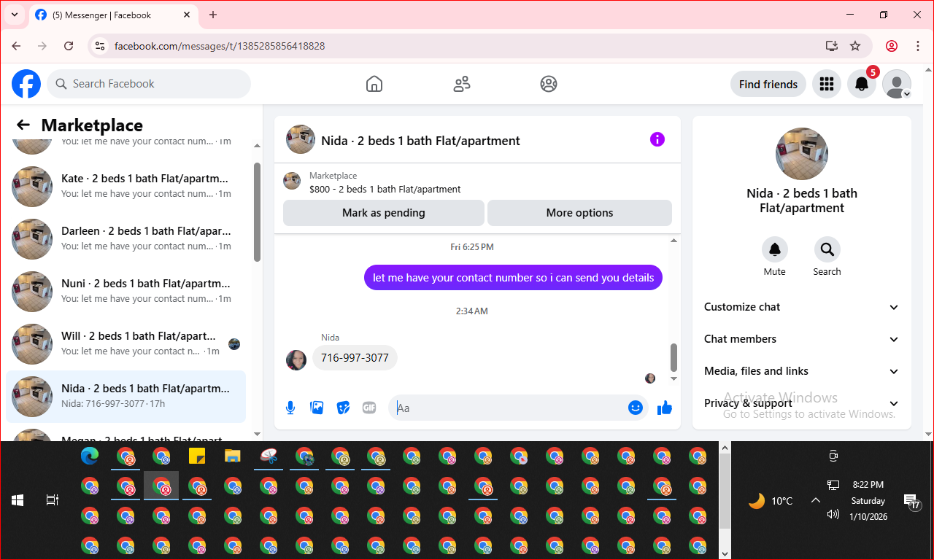934x560 pixels.
Task: Open the Windows notification center
Action: click(x=912, y=501)
